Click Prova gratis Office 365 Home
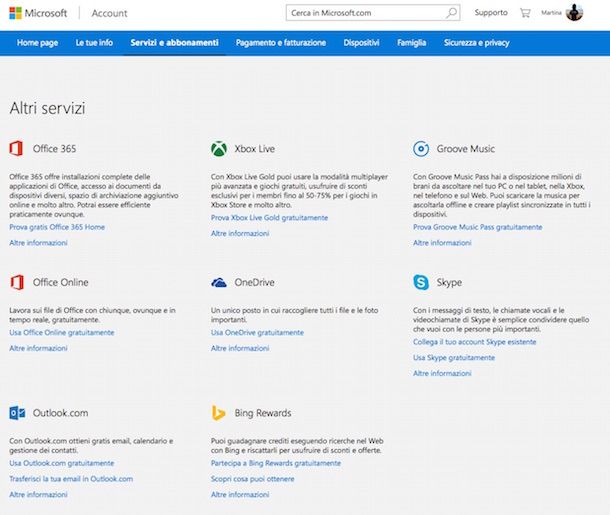Image resolution: width=610 pixels, height=515 pixels. 57,227
